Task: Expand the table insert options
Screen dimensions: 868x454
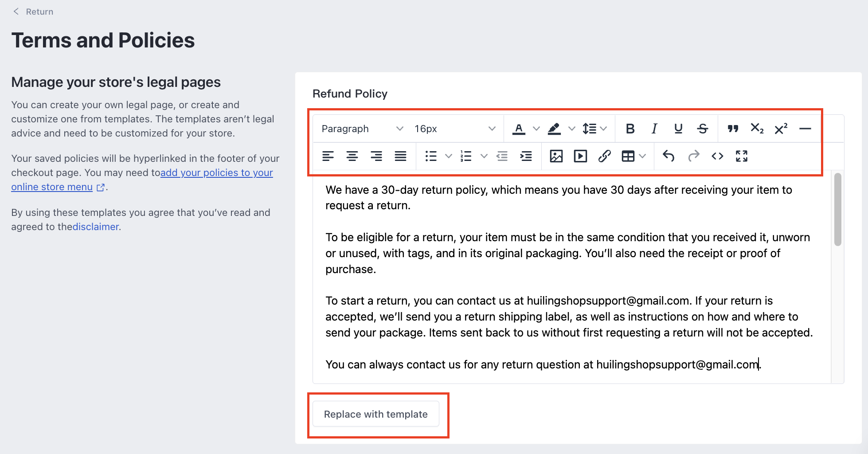Action: pos(642,156)
